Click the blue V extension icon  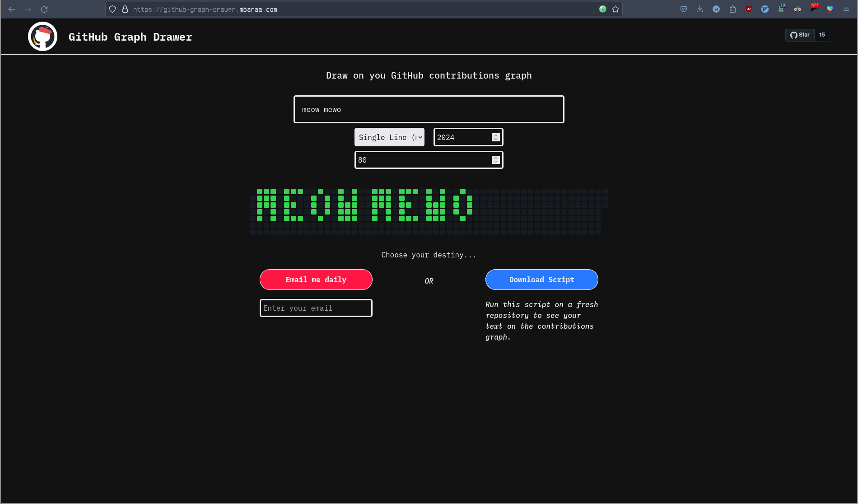tap(765, 9)
